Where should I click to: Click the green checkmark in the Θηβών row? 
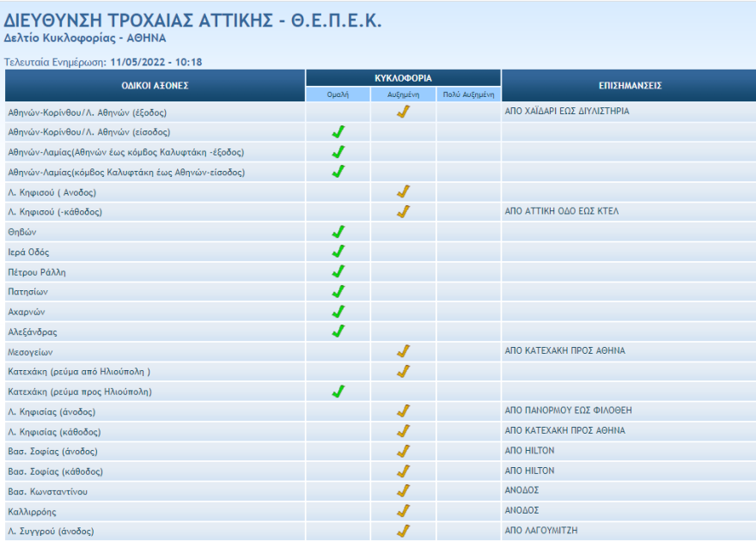point(338,232)
